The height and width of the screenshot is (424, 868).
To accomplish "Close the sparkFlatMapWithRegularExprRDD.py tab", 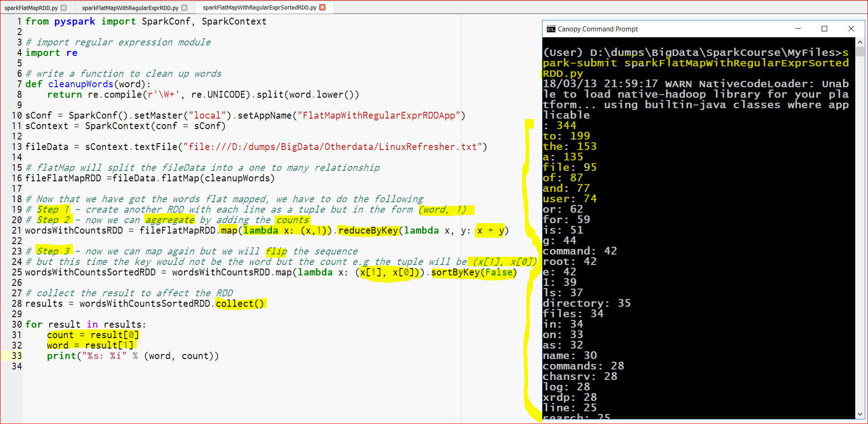I will click(x=184, y=8).
